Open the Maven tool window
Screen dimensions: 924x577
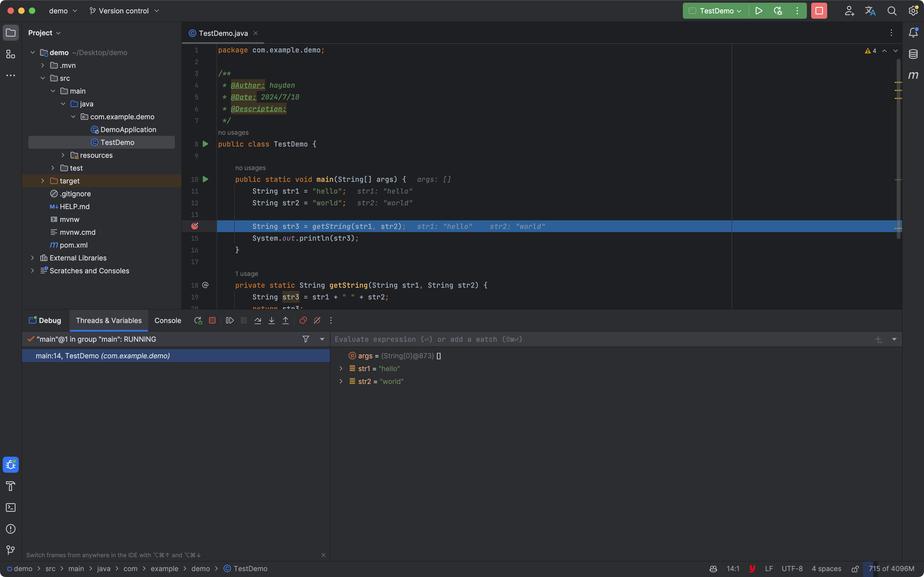click(x=913, y=75)
